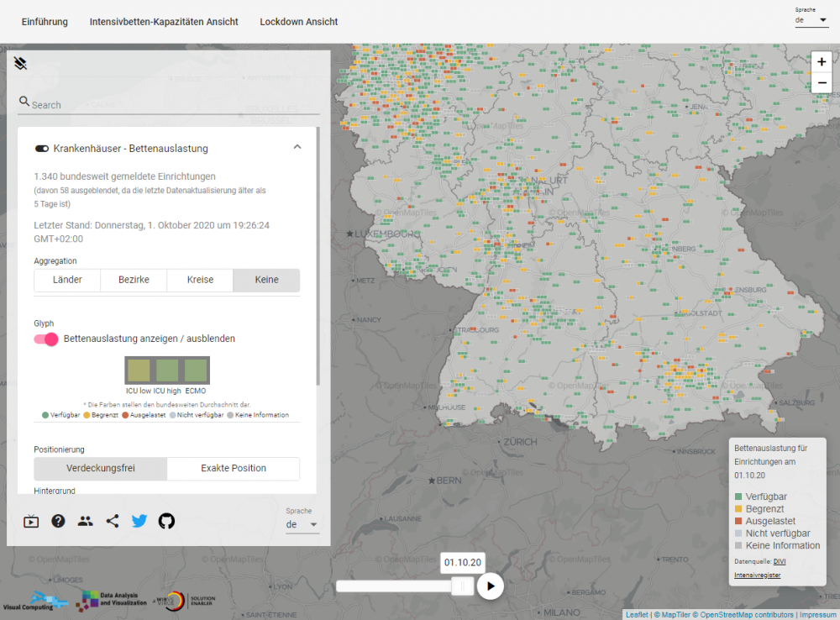Open the Twitter bird icon
840x620 pixels.
(139, 521)
